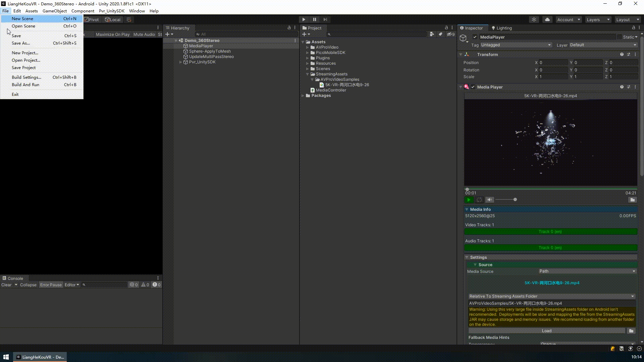Open the Account dropdown
Image resolution: width=644 pixels, height=362 pixels.
coord(569,19)
